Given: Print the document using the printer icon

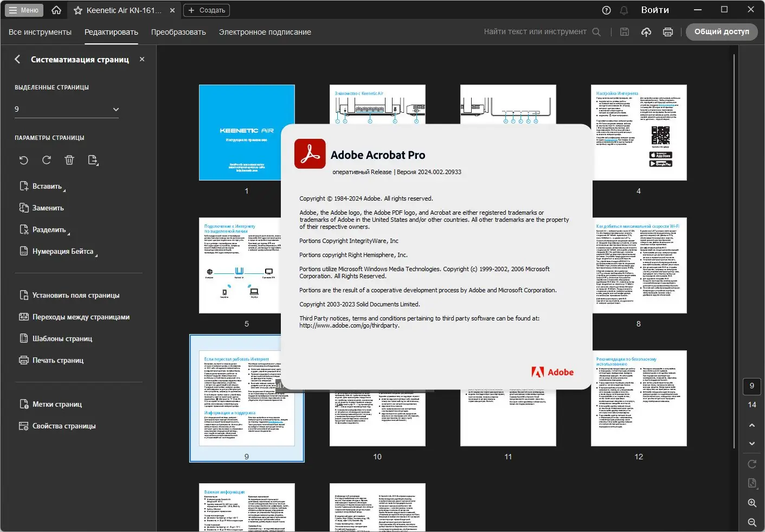Looking at the screenshot, I should pos(668,32).
